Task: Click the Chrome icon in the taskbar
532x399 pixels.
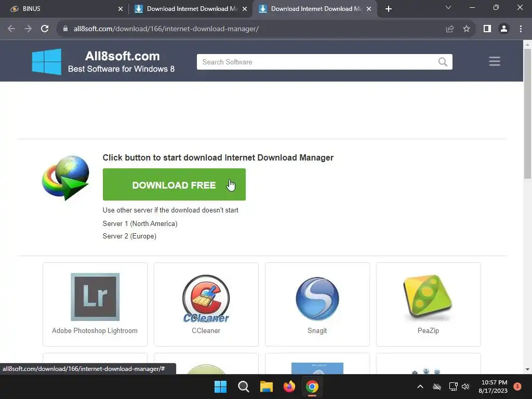Action: (312, 387)
